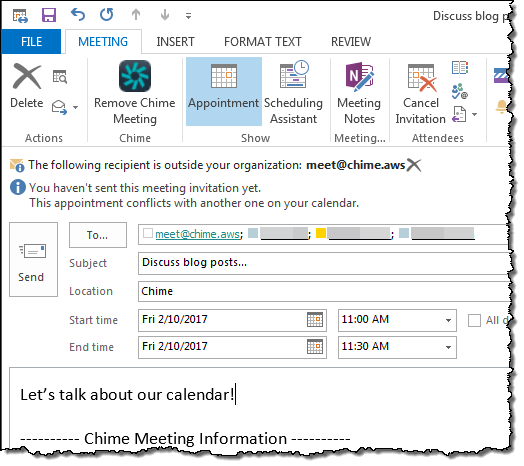Image resolution: width=524 pixels, height=466 pixels.
Task: Click the Check Names icon
Action: (x=460, y=91)
